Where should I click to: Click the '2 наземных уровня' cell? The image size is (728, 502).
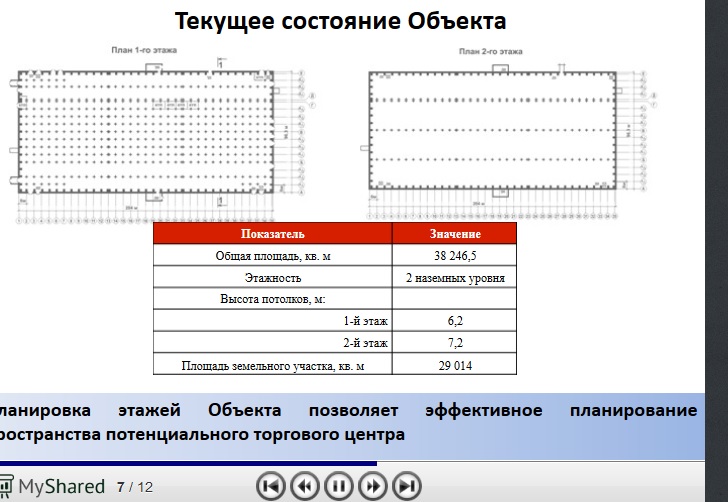point(455,278)
